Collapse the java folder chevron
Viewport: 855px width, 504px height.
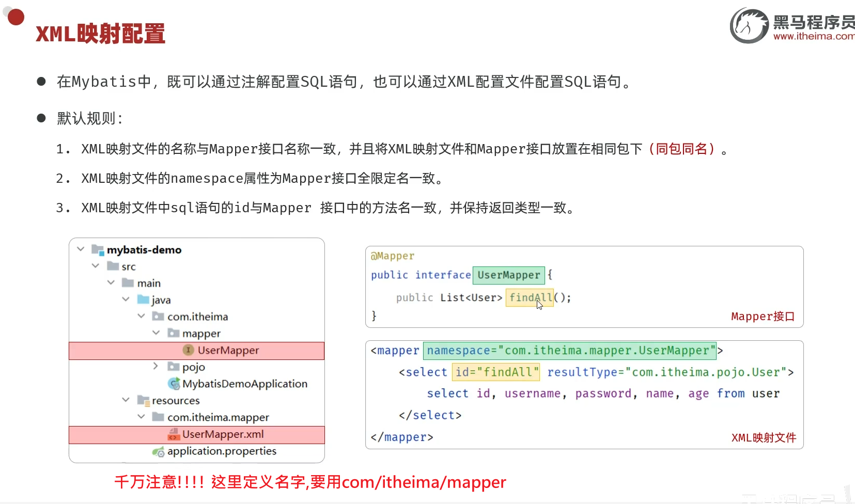pos(126,300)
